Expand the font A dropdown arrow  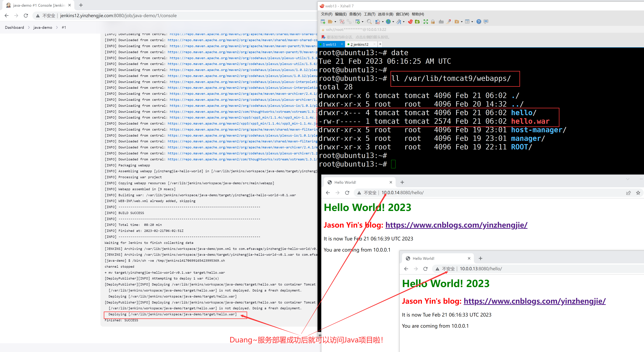tap(404, 22)
